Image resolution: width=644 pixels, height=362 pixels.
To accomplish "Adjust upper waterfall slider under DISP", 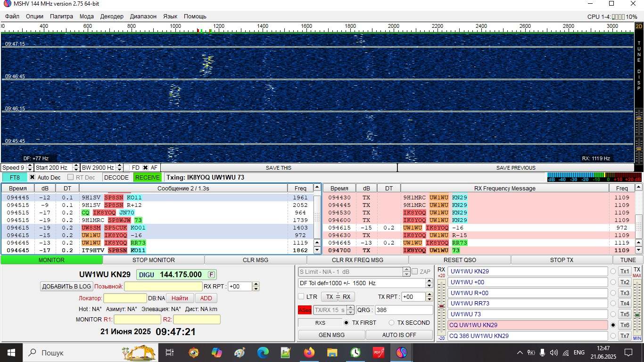I will (x=639, y=118).
